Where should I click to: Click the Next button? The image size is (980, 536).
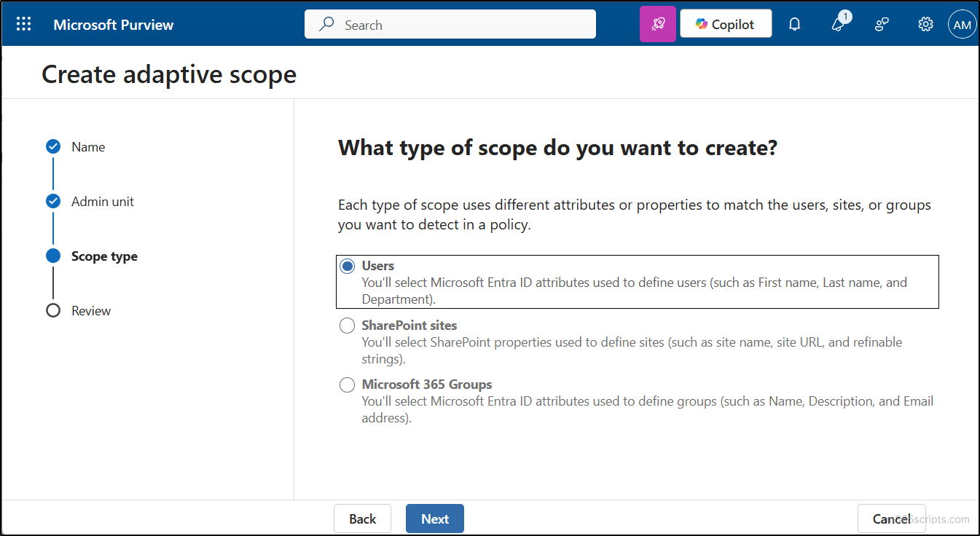pos(435,519)
